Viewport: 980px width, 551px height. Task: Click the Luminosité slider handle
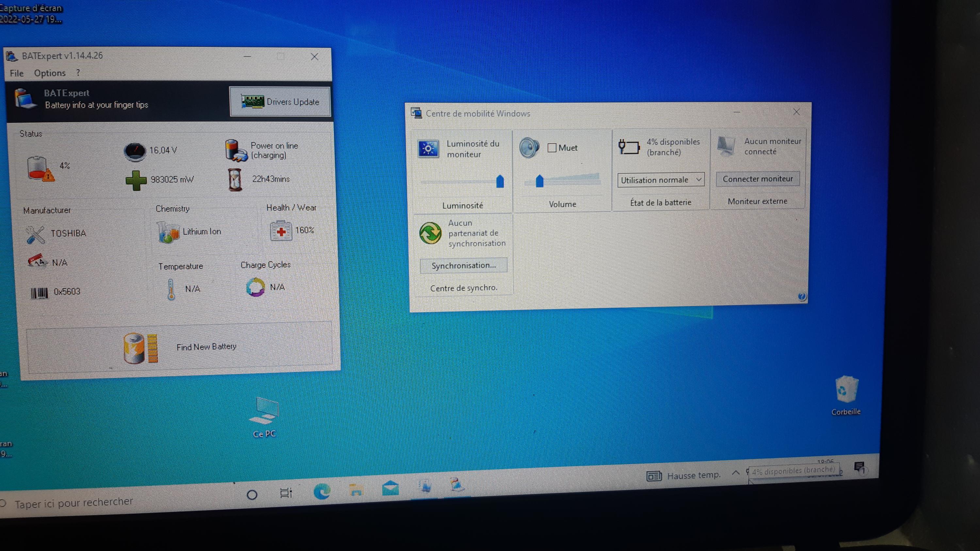[x=500, y=181]
